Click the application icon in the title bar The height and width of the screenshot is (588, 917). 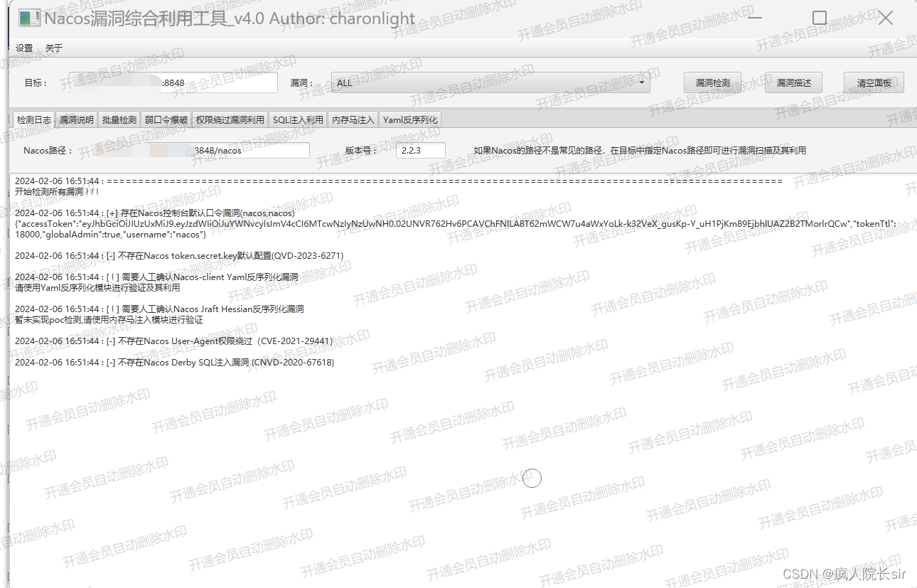pyautogui.click(x=28, y=18)
